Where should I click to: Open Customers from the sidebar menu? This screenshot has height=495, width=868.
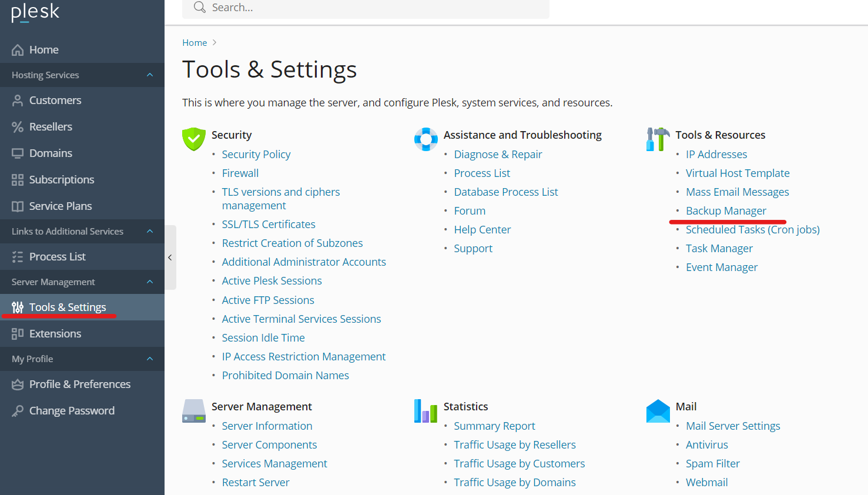coord(55,101)
